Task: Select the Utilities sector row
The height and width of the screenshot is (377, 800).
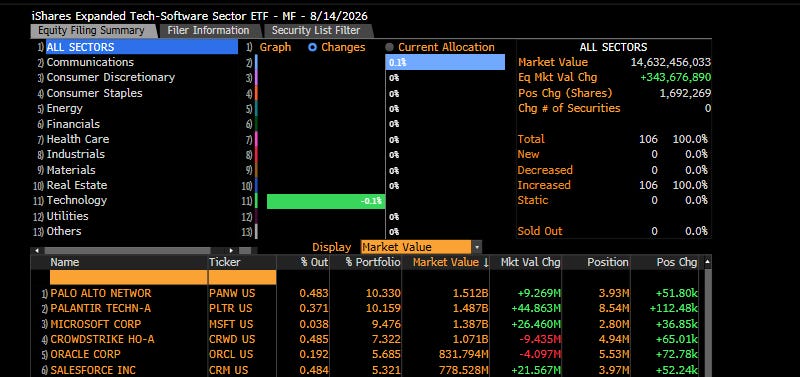Action: click(67, 216)
